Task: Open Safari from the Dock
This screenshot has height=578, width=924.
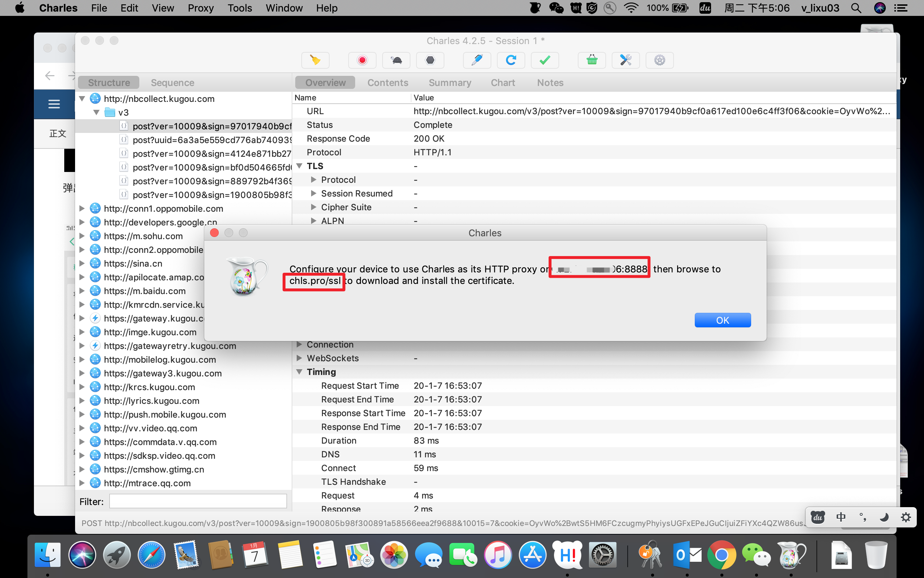Action: [x=152, y=554]
